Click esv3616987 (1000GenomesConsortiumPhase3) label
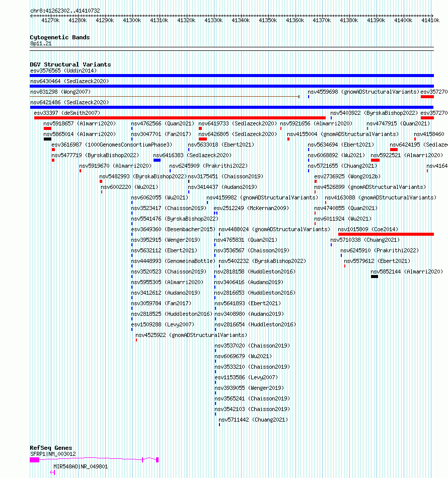Image resolution: width=448 pixels, height=478 pixels. pyautogui.click(x=112, y=145)
